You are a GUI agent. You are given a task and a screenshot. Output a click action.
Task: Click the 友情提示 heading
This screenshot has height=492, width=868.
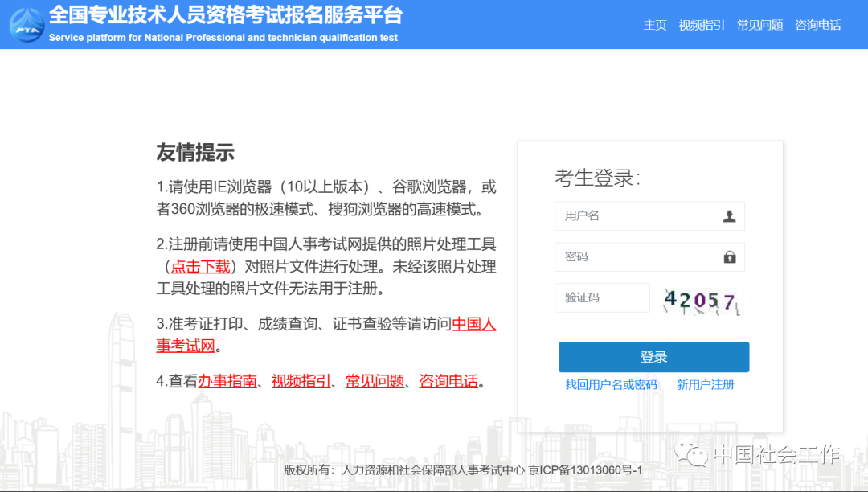195,152
